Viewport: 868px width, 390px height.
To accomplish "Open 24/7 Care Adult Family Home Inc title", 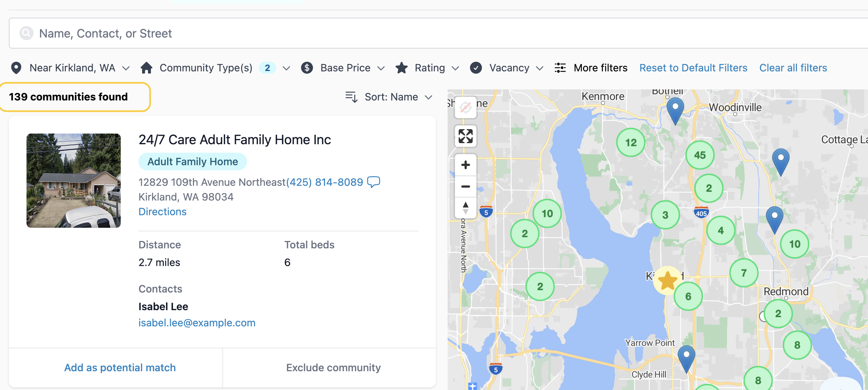I will (x=235, y=140).
